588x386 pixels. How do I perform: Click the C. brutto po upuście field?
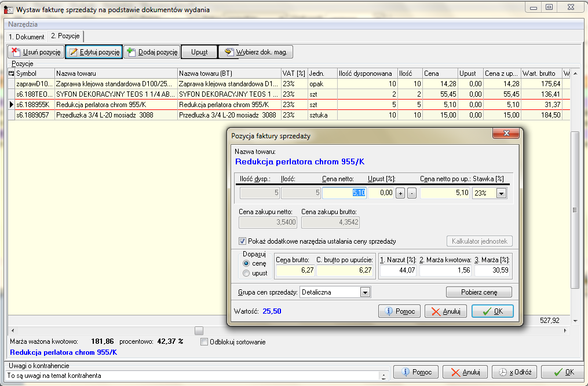click(345, 270)
